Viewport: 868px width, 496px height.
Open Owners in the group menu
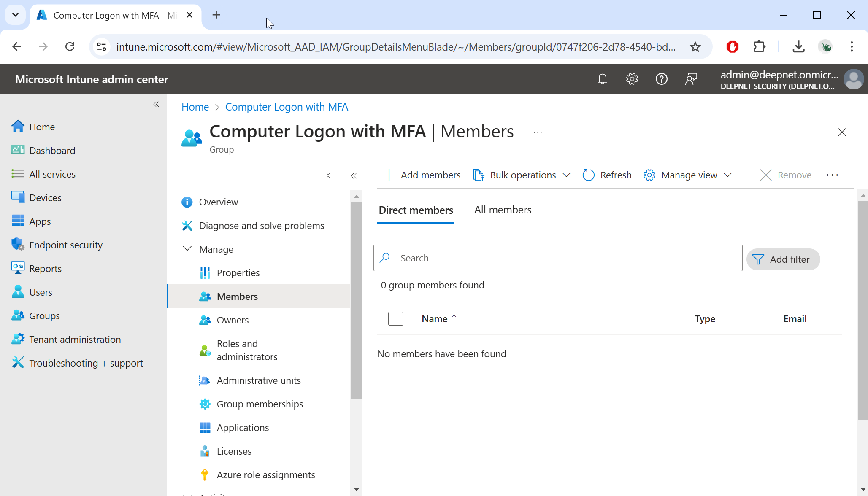[x=233, y=320]
